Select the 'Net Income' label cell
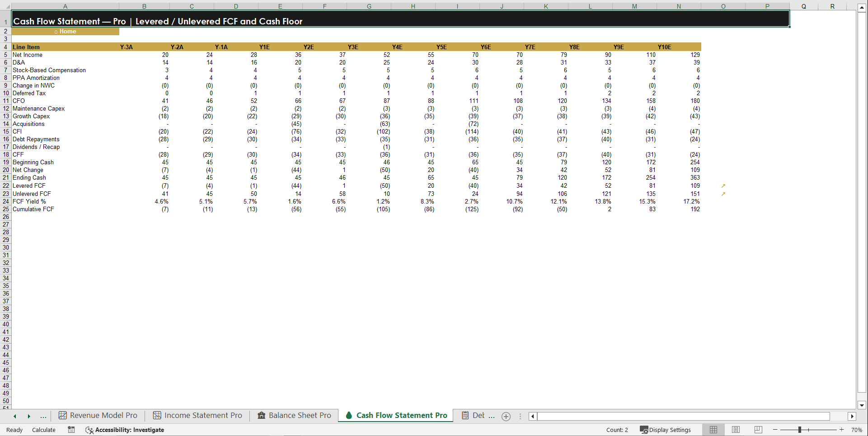 (x=65, y=55)
